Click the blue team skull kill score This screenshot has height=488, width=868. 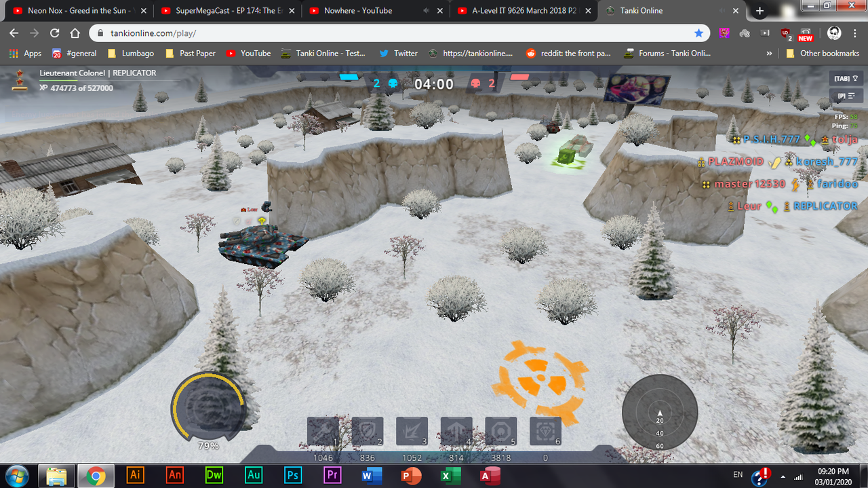click(385, 83)
